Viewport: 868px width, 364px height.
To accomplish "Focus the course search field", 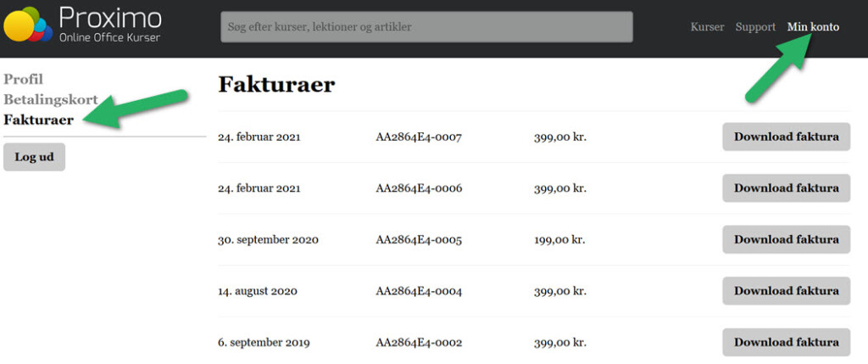I will (426, 26).
